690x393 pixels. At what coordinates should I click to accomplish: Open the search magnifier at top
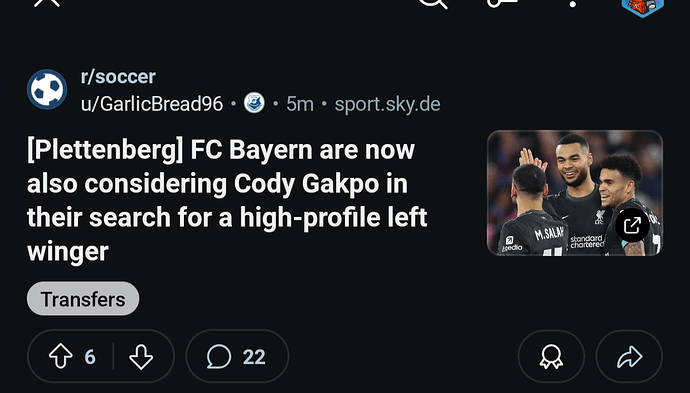coord(433,2)
